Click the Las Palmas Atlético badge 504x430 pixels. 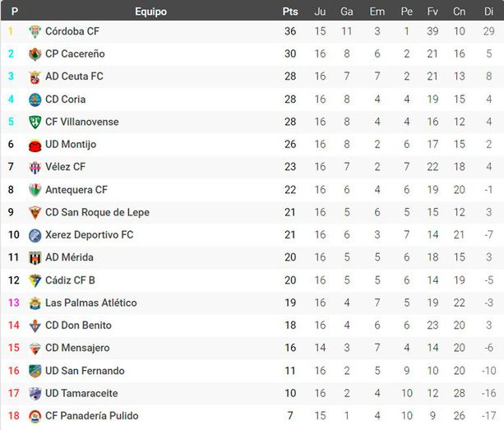pyautogui.click(x=35, y=303)
